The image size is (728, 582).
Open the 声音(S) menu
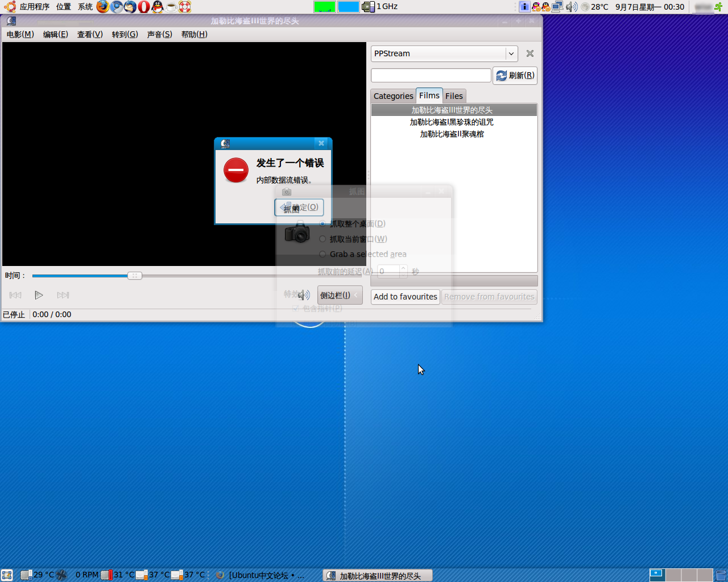click(x=160, y=34)
